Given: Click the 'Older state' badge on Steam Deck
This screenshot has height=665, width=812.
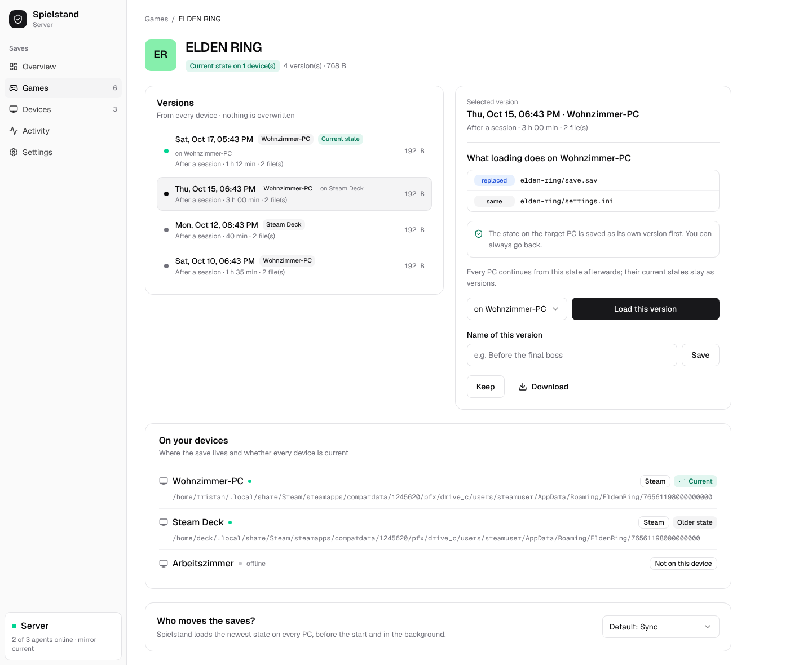Looking at the screenshot, I should (695, 522).
